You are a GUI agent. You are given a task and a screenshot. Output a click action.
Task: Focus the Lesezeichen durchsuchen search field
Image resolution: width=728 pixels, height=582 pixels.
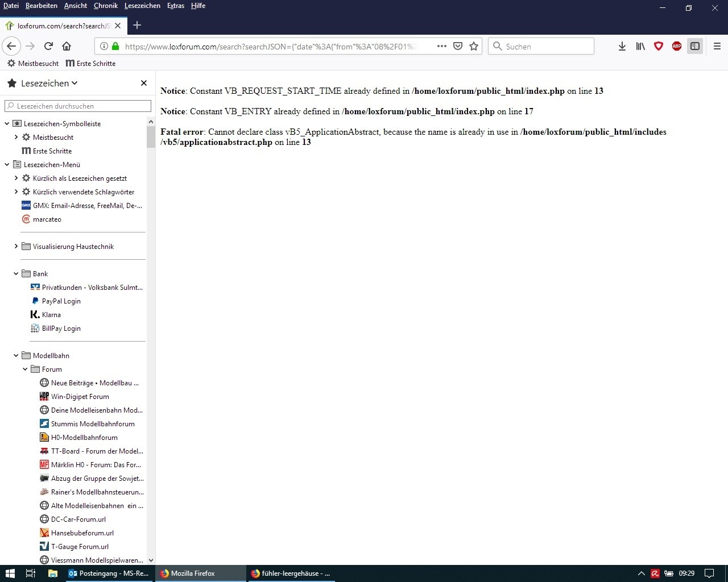[x=78, y=106]
